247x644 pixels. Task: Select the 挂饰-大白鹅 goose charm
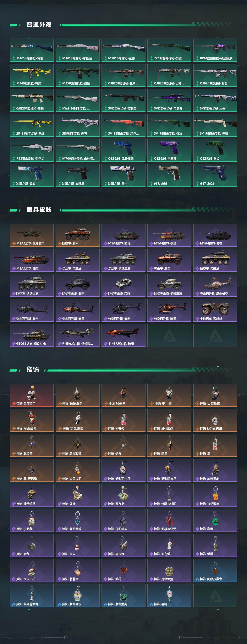(169, 545)
